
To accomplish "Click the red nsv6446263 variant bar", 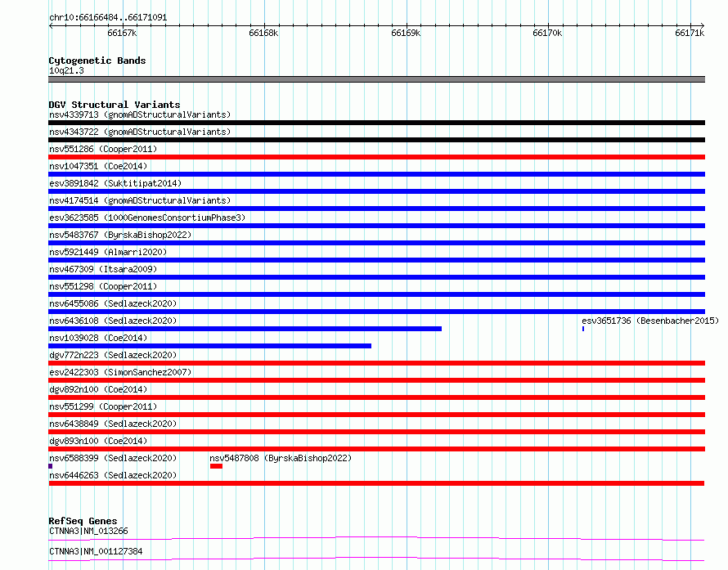I will (x=376, y=483).
